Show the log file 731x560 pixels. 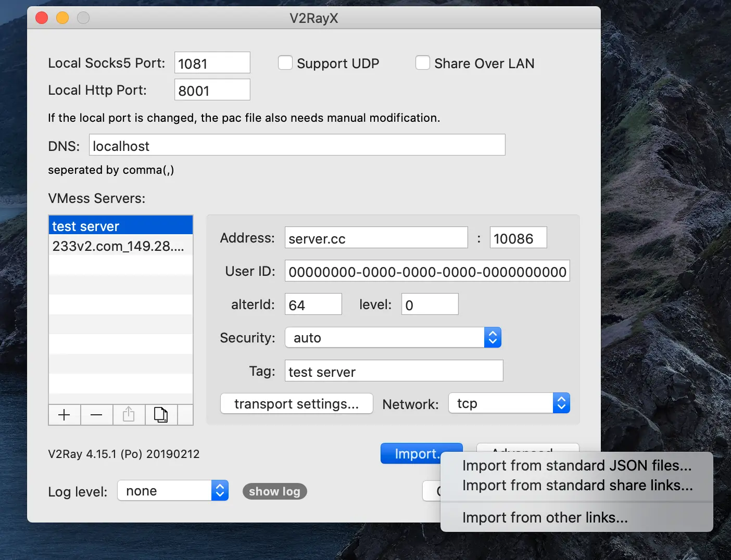pos(274,491)
